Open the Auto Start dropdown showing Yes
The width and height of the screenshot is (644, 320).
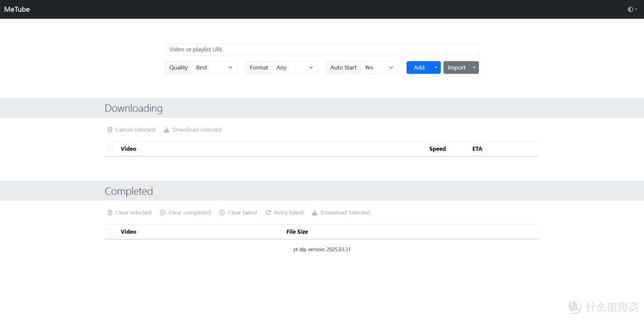coord(379,67)
